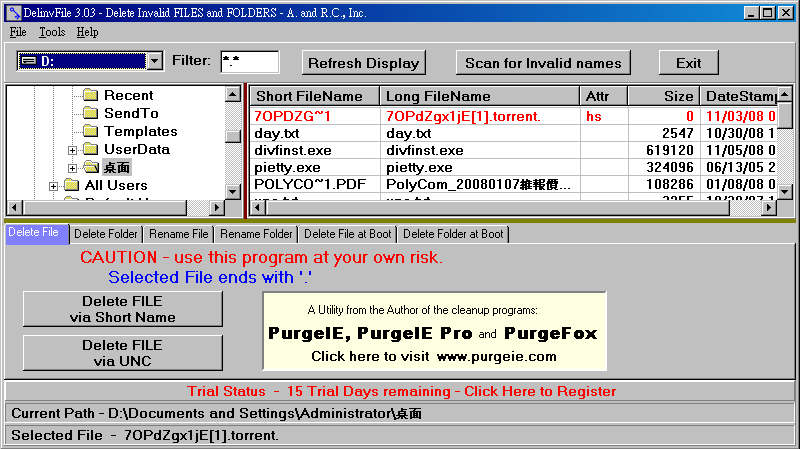Click file list scroll left arrow
This screenshot has height=449, width=800.
[x=258, y=207]
